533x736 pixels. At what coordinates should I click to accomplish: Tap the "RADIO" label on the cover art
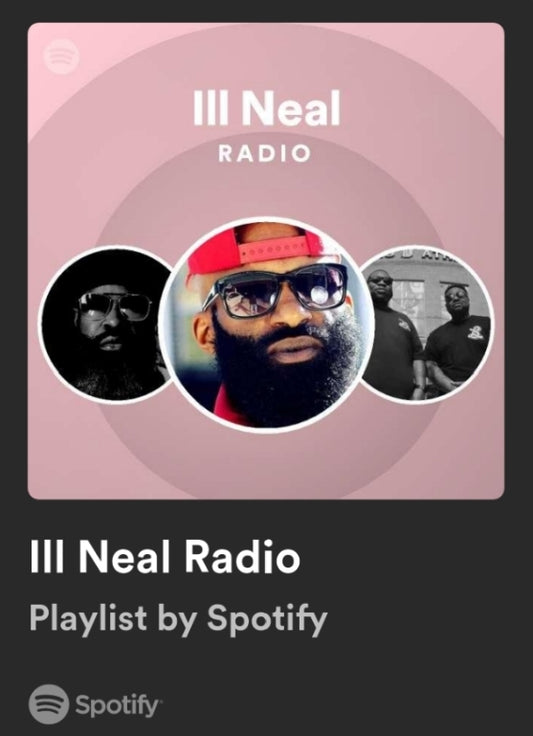click(x=265, y=154)
